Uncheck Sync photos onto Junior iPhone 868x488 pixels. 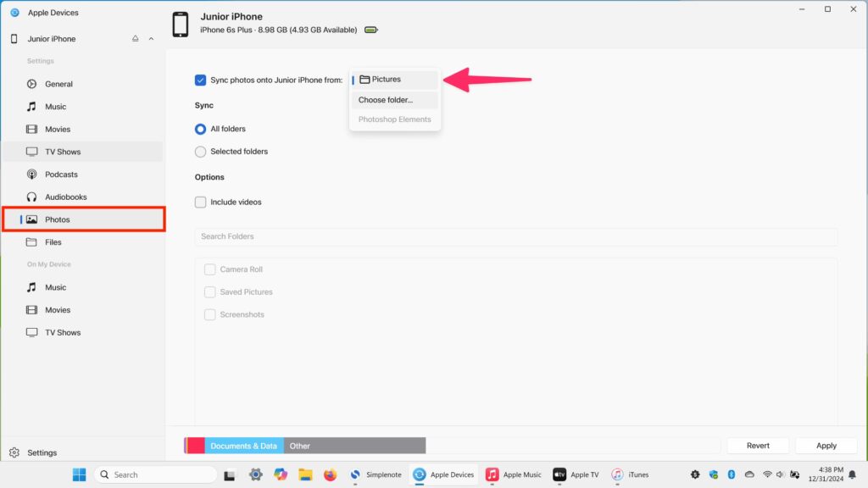point(200,80)
